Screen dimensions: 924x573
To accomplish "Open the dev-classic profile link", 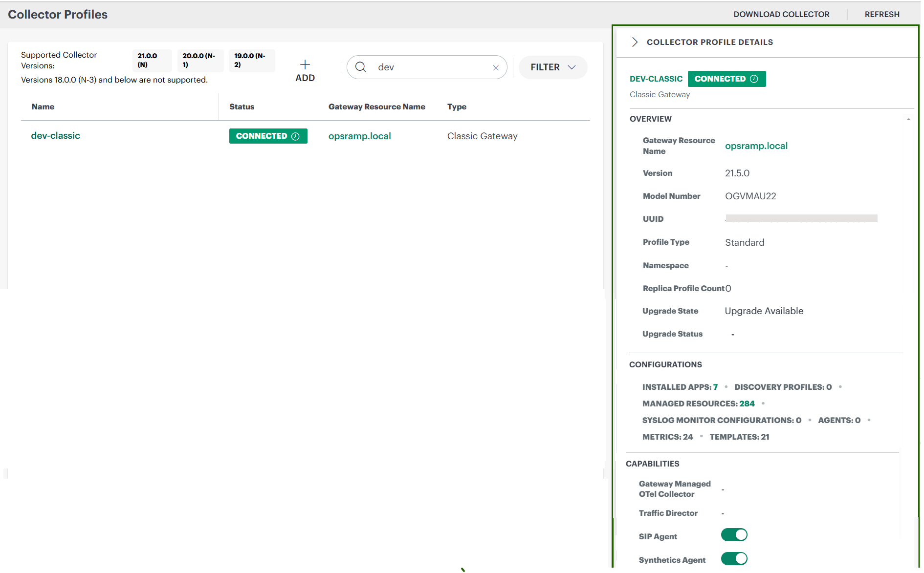I will tap(55, 136).
